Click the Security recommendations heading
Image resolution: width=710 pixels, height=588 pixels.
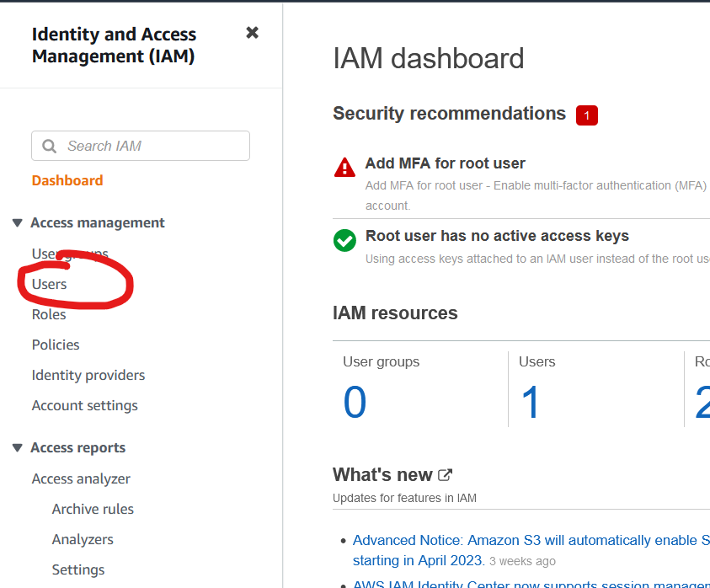pyautogui.click(x=449, y=113)
